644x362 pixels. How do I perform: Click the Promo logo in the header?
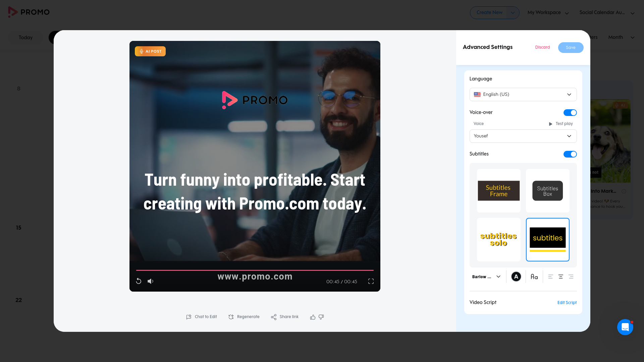pyautogui.click(x=29, y=12)
